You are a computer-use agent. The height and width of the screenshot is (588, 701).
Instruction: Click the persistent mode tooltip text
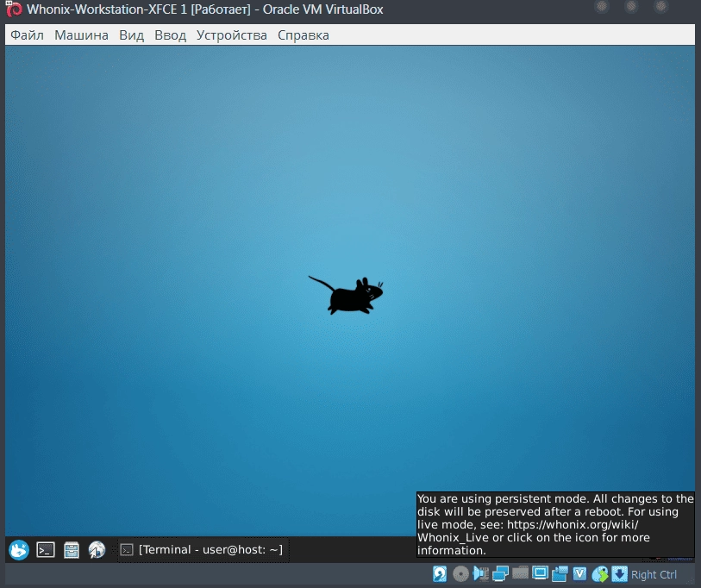[x=555, y=524]
